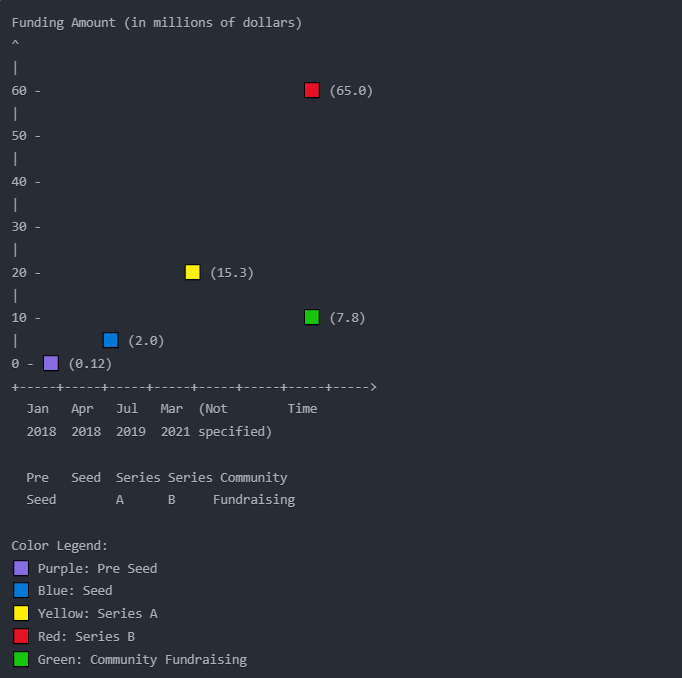Click the Time axis label
Image resolution: width=682 pixels, height=678 pixels.
[x=302, y=409]
